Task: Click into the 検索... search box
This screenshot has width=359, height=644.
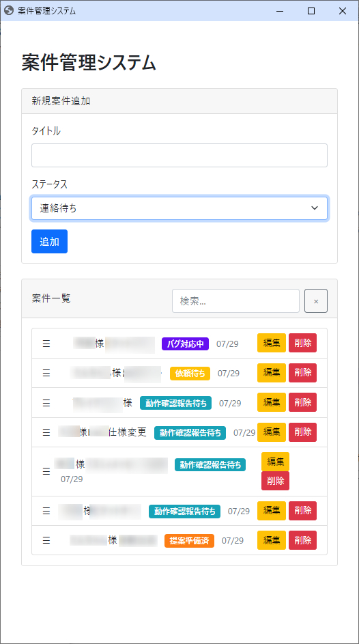Action: (x=236, y=301)
